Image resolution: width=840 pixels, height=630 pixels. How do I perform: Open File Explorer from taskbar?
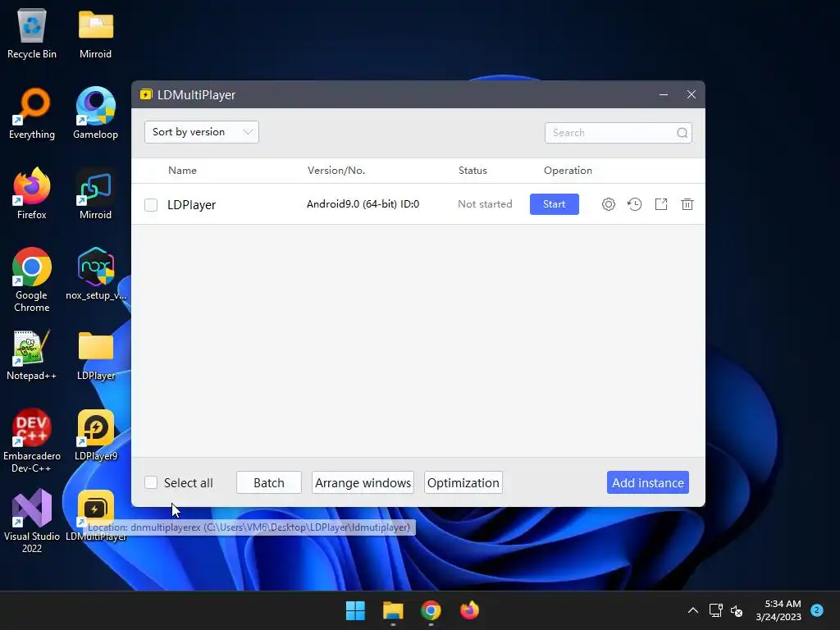pyautogui.click(x=393, y=610)
